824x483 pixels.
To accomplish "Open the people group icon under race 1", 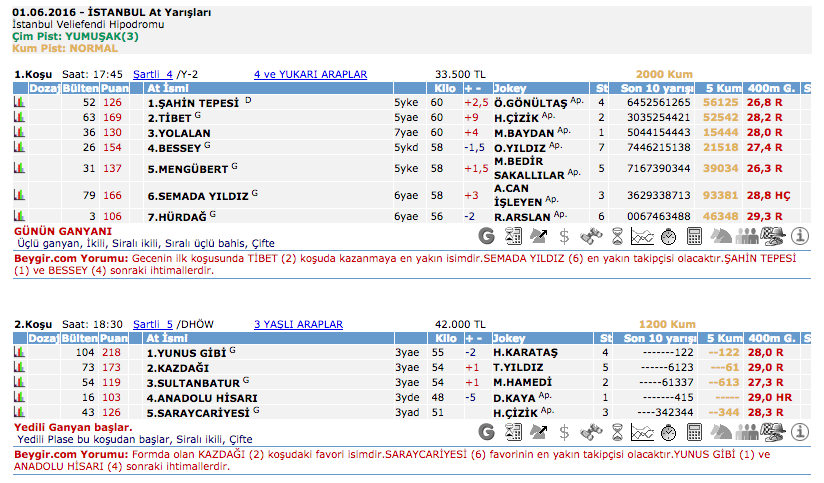I will tap(747, 236).
